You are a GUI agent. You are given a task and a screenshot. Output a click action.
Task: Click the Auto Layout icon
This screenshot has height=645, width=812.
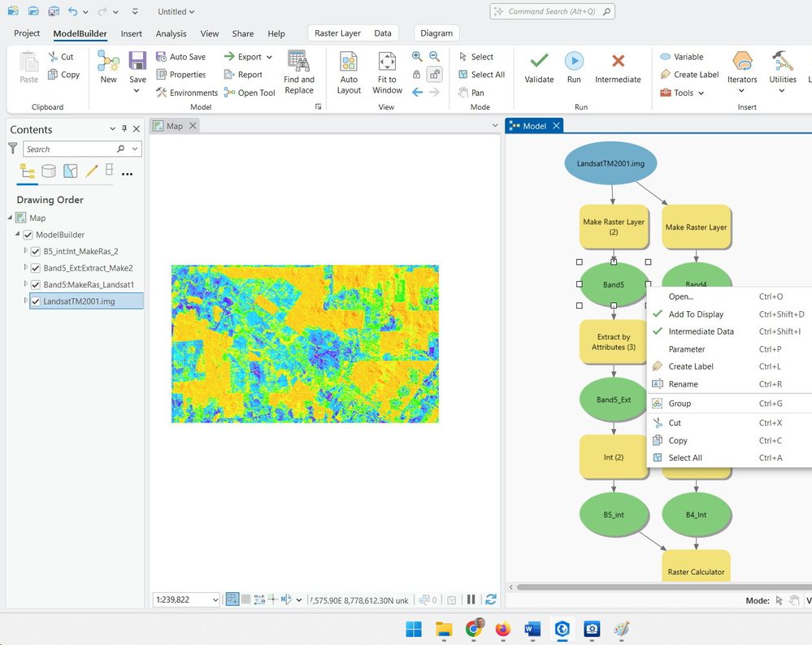[349, 63]
